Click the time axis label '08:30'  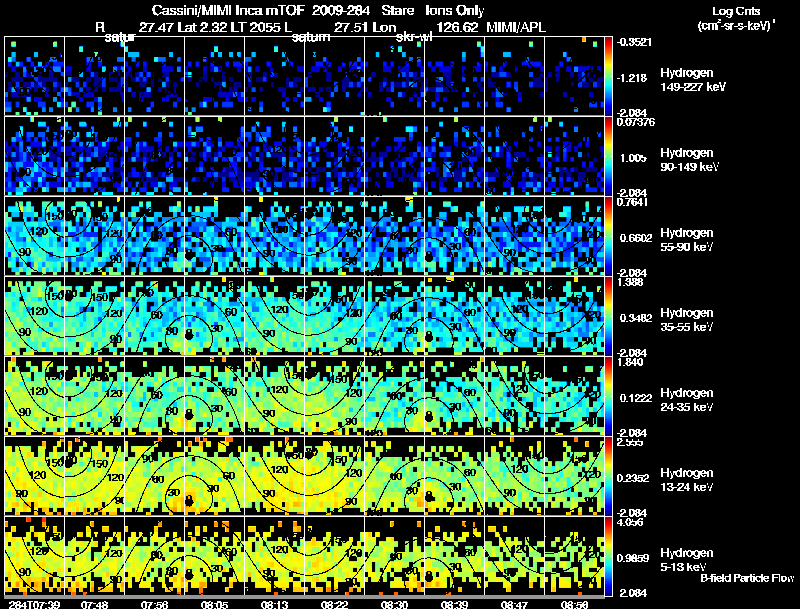[394, 604]
